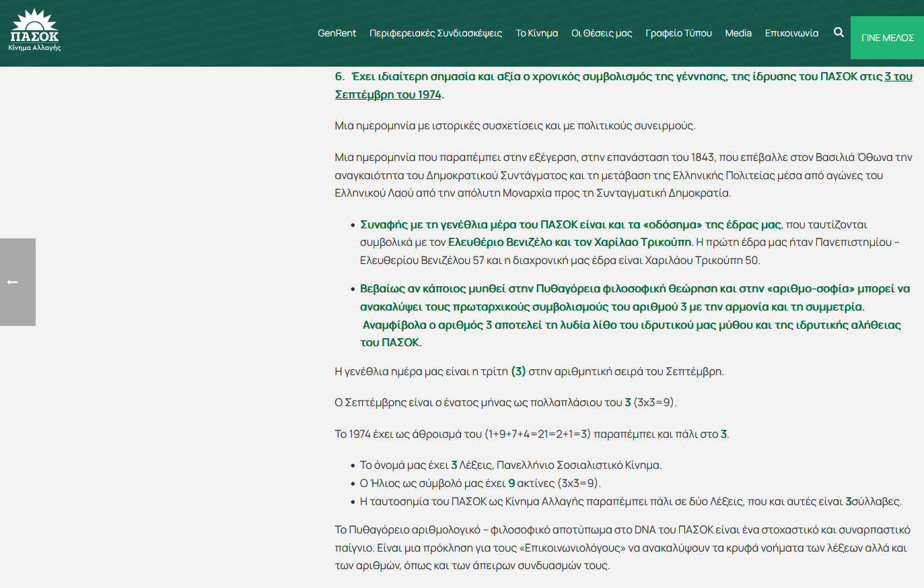
Task: Click the ΠΑΣΟΚ sun logo
Action: coord(34,30)
